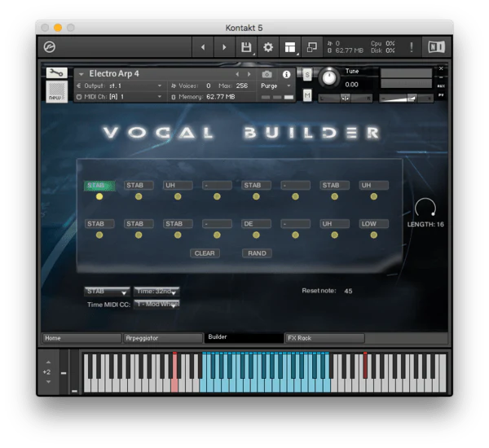Take a snapshot with the camera icon
Screen dimensions: 489x448
(x=267, y=74)
